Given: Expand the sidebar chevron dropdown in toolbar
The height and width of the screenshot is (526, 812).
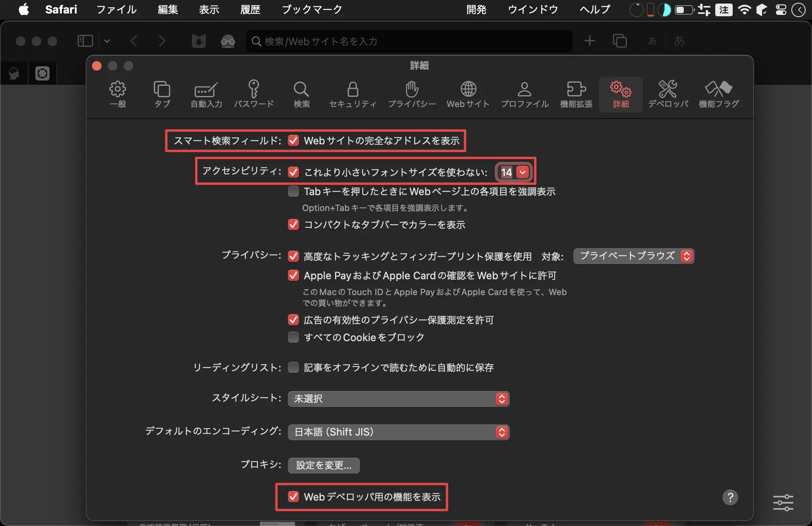Looking at the screenshot, I should point(107,41).
